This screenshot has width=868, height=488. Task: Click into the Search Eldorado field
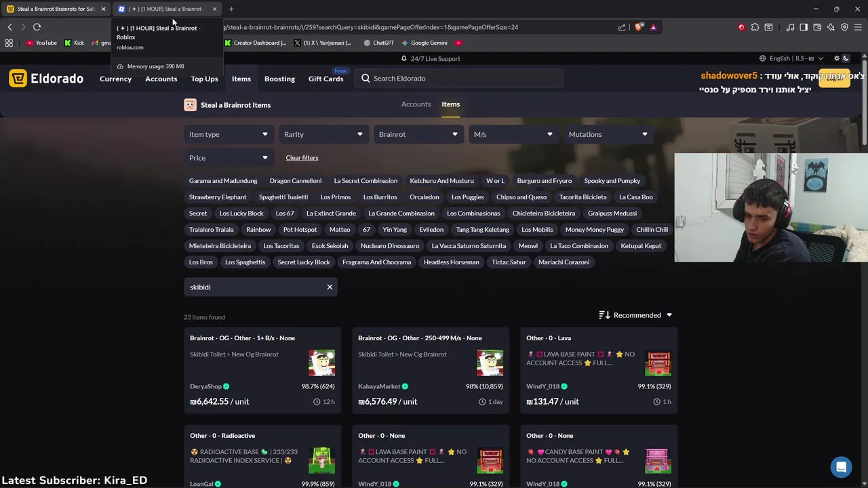(x=459, y=78)
